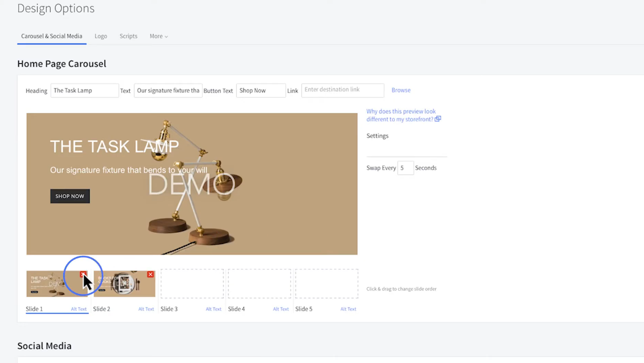Viewport: 644px width, 363px height.
Task: Click the Heading input field
Action: [84, 91]
